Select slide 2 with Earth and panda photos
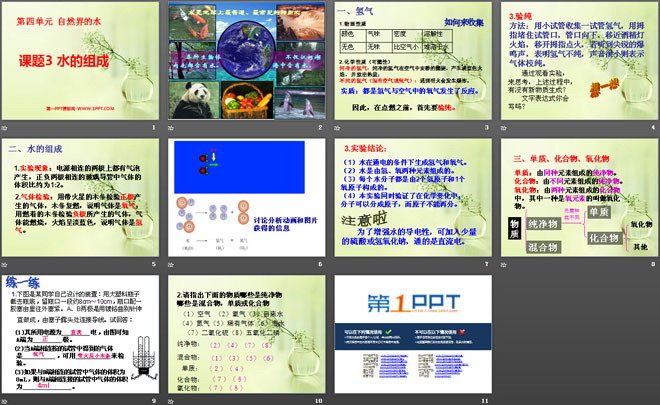660x405 pixels. click(247, 61)
